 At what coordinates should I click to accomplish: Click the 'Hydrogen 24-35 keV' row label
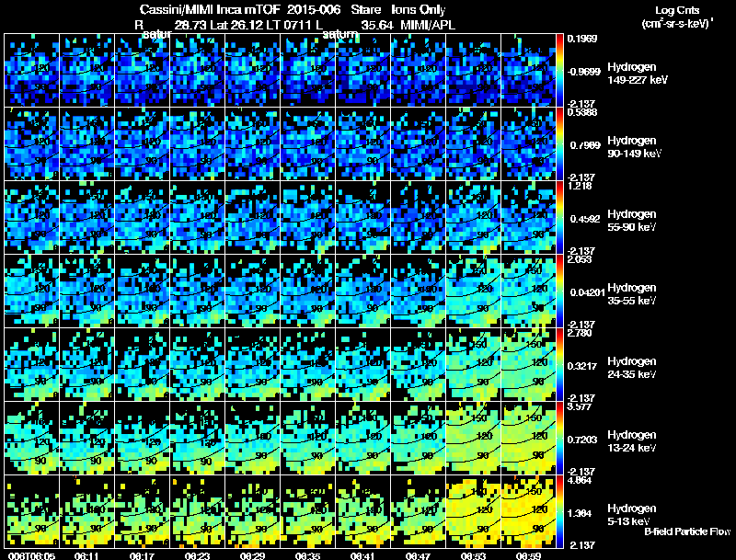pos(632,368)
